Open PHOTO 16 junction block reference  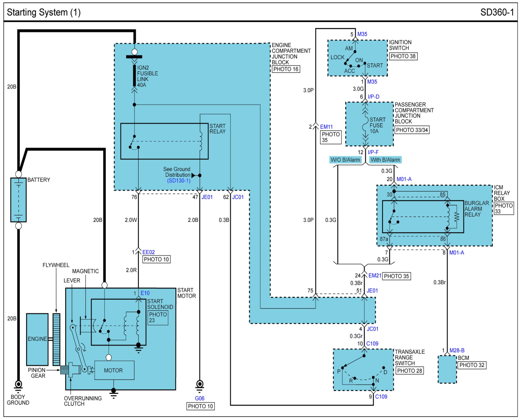pos(286,69)
